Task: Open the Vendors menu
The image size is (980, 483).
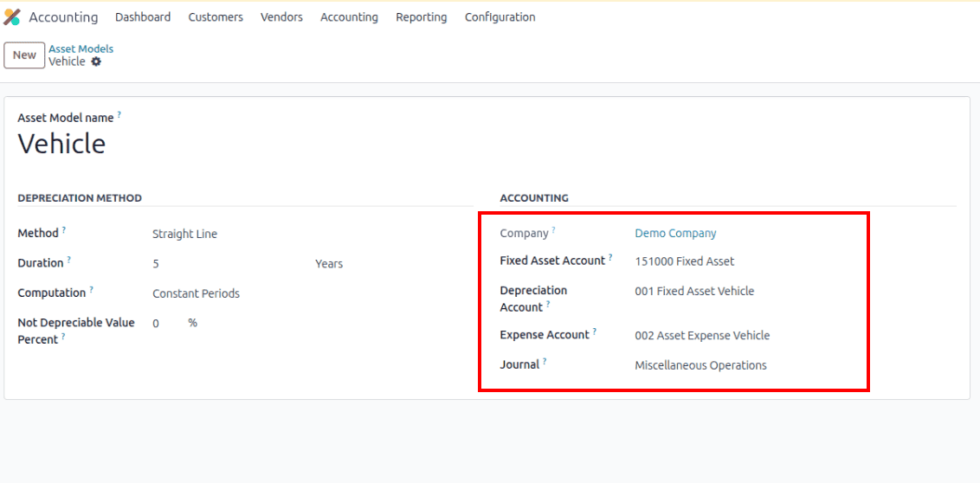Action: 282,17
